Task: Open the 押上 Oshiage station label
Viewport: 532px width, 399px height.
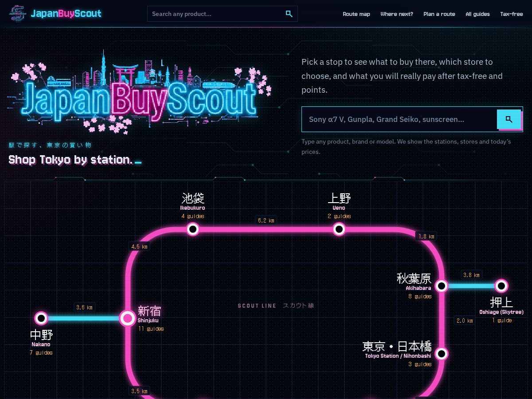Action: (501, 305)
